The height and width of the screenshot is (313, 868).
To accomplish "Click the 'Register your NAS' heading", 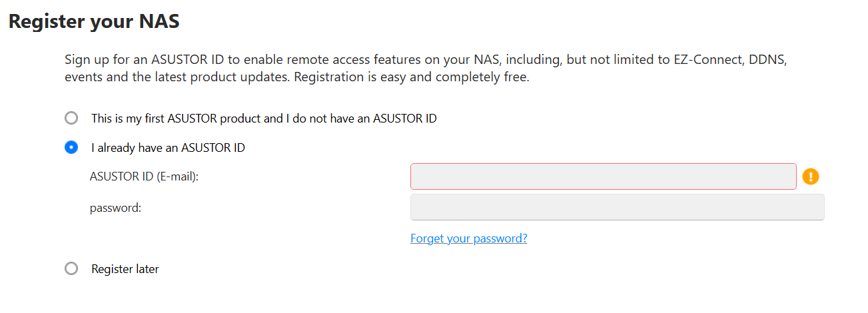I will [94, 21].
